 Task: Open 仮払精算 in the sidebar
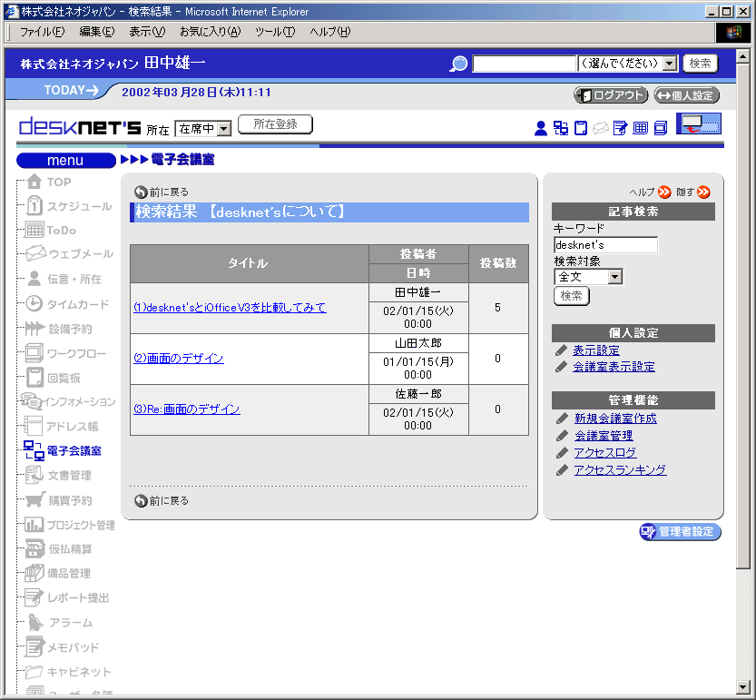click(x=58, y=549)
